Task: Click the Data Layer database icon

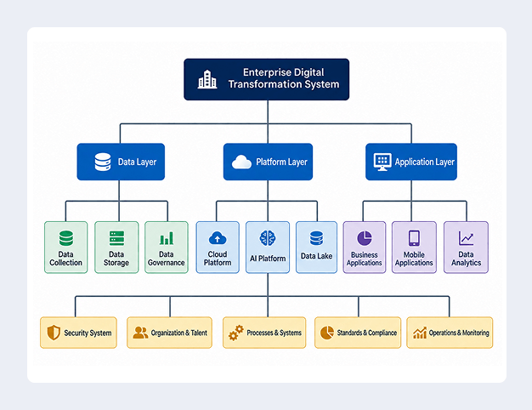Action: pyautogui.click(x=103, y=162)
